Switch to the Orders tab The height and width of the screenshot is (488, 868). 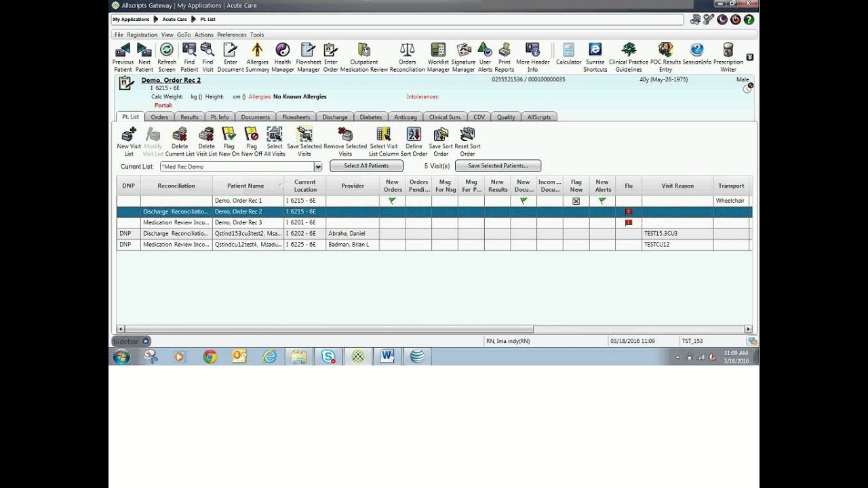point(159,117)
